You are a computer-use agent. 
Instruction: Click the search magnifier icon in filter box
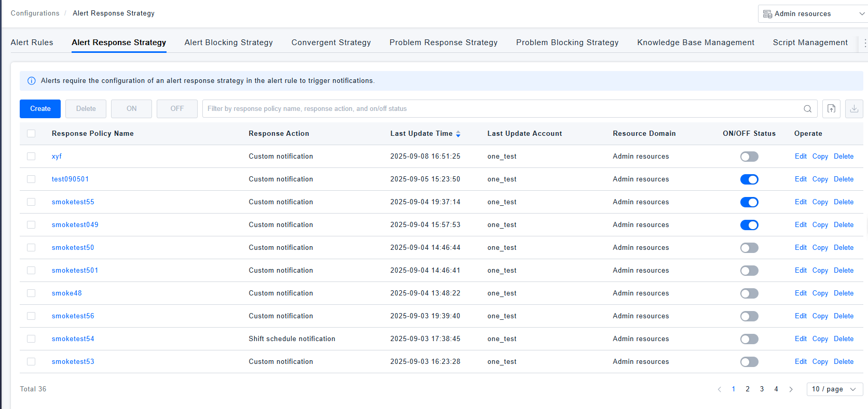807,109
